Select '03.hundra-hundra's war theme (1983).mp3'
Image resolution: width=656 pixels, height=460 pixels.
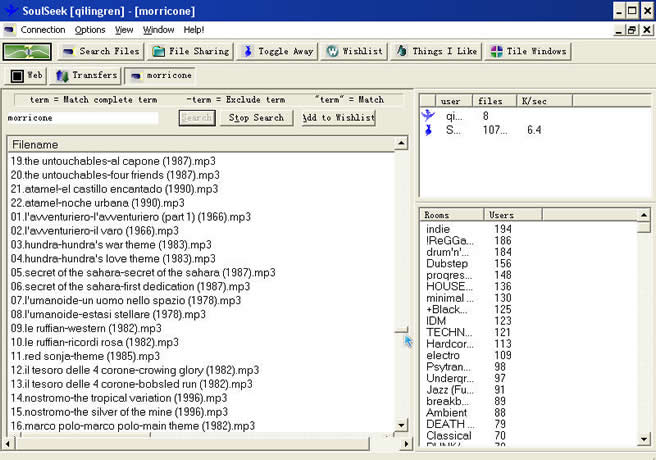pos(111,245)
